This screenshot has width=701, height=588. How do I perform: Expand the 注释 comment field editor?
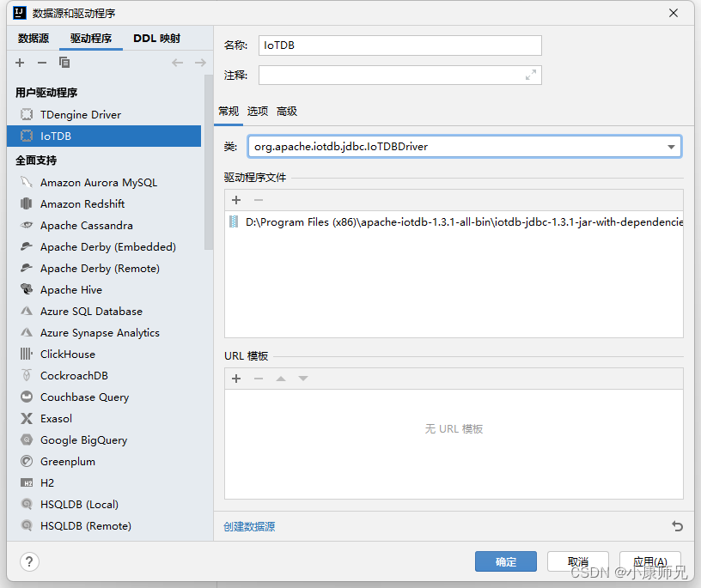(x=531, y=75)
